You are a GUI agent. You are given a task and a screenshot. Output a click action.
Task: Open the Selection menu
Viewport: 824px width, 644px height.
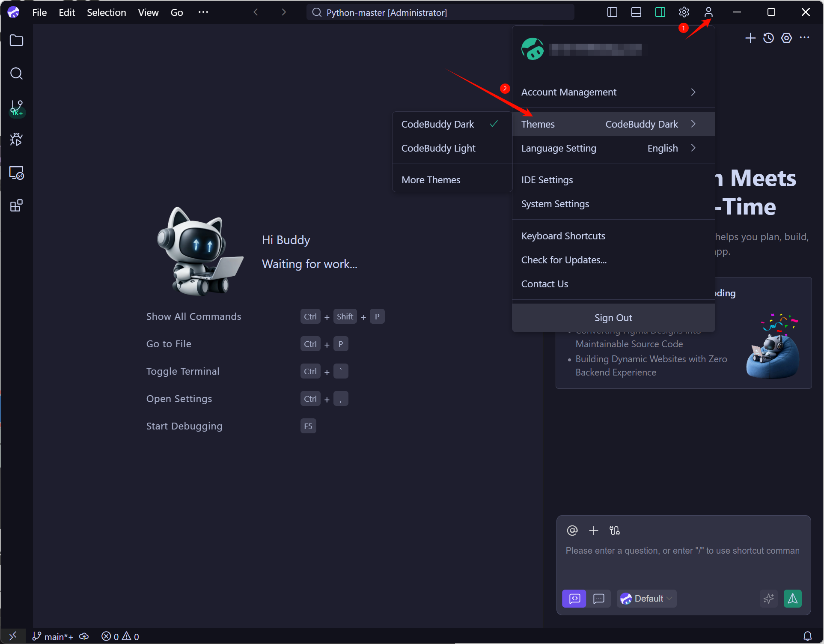coord(106,12)
